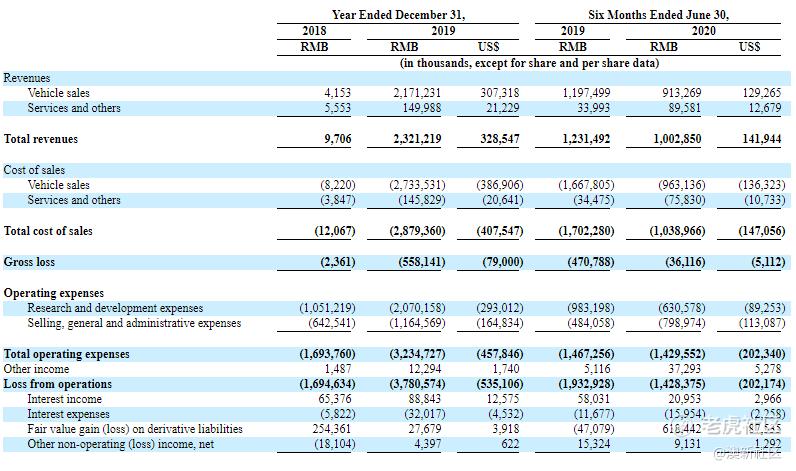The image size is (796, 471).
Task: Select 'Other non-operating (loss) income, net' label
Action: click(121, 444)
